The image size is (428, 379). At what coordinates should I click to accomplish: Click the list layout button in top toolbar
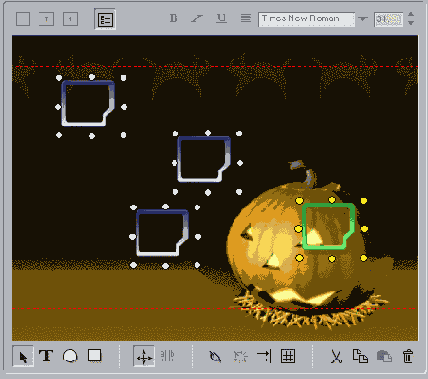105,20
